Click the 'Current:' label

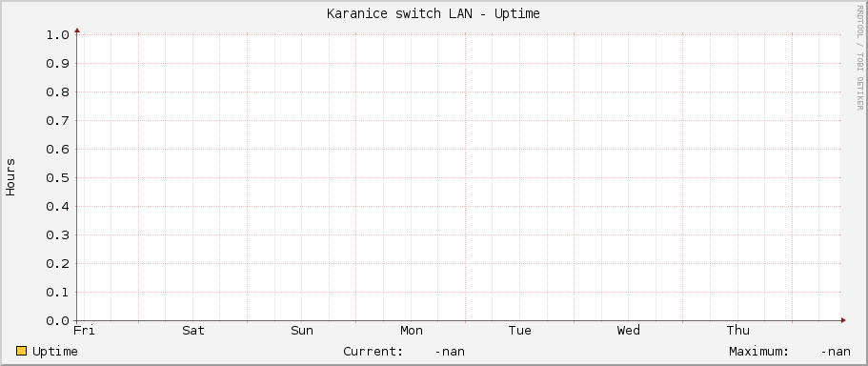pyautogui.click(x=373, y=351)
